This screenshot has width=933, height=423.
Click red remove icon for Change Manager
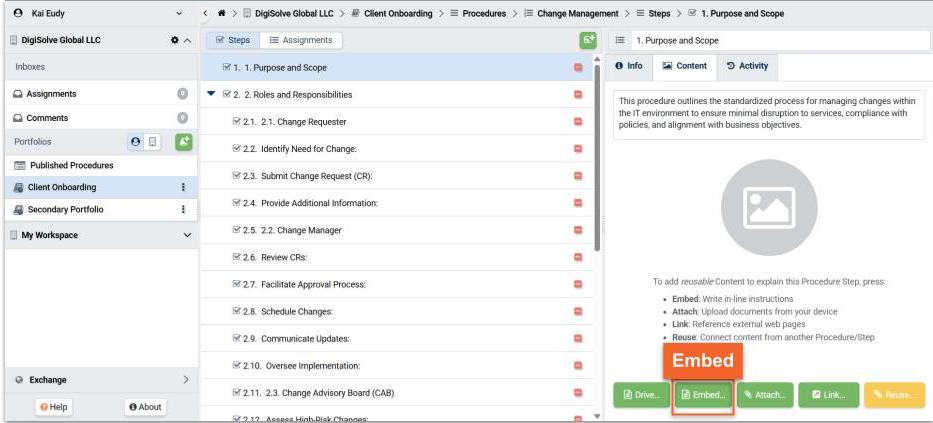(578, 230)
